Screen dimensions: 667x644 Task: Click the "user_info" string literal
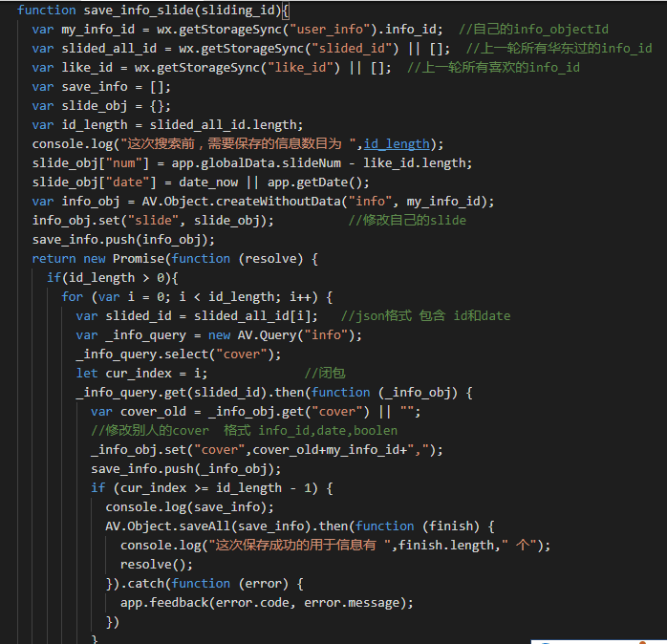tap(330, 30)
